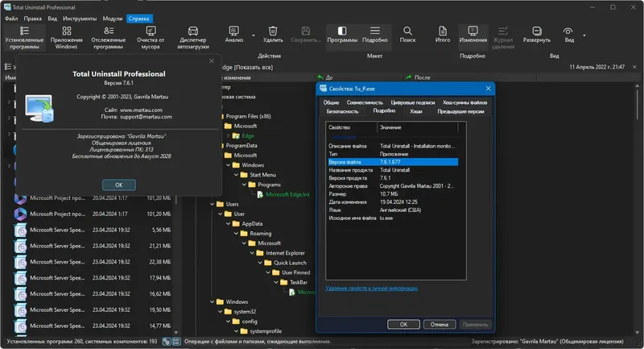
Task: Collapse the AppData folder
Action: pyautogui.click(x=229, y=224)
